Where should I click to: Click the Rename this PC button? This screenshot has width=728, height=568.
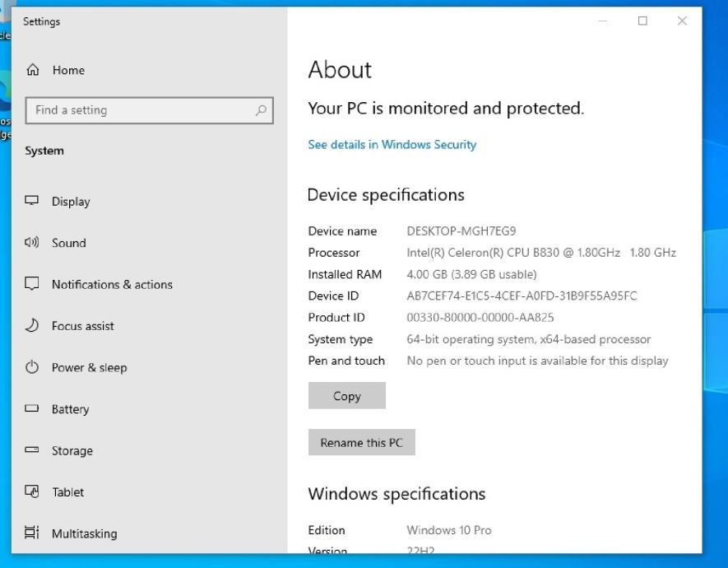[361, 443]
